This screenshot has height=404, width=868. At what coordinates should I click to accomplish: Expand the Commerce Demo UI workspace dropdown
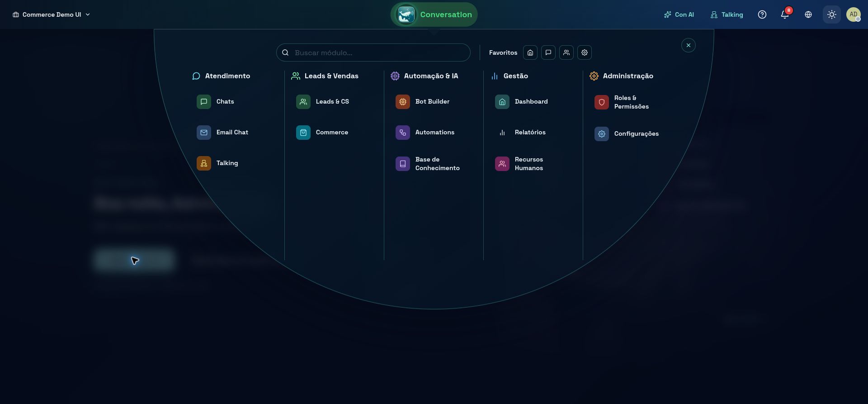point(51,14)
